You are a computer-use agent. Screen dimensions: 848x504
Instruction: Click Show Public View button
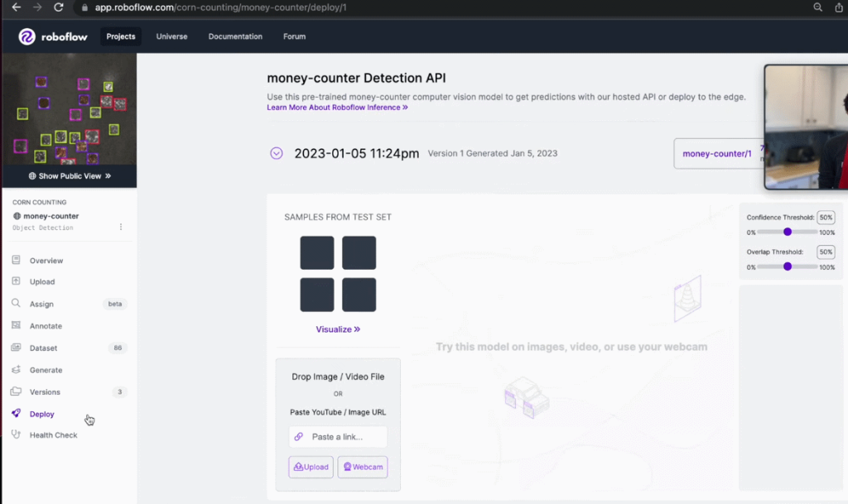click(x=70, y=176)
